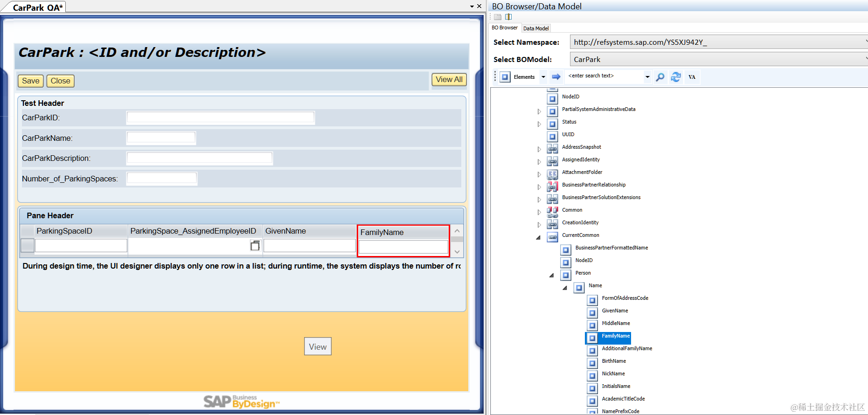Screen dimensions: 868x415
Task: Click the View All button
Action: (x=449, y=80)
